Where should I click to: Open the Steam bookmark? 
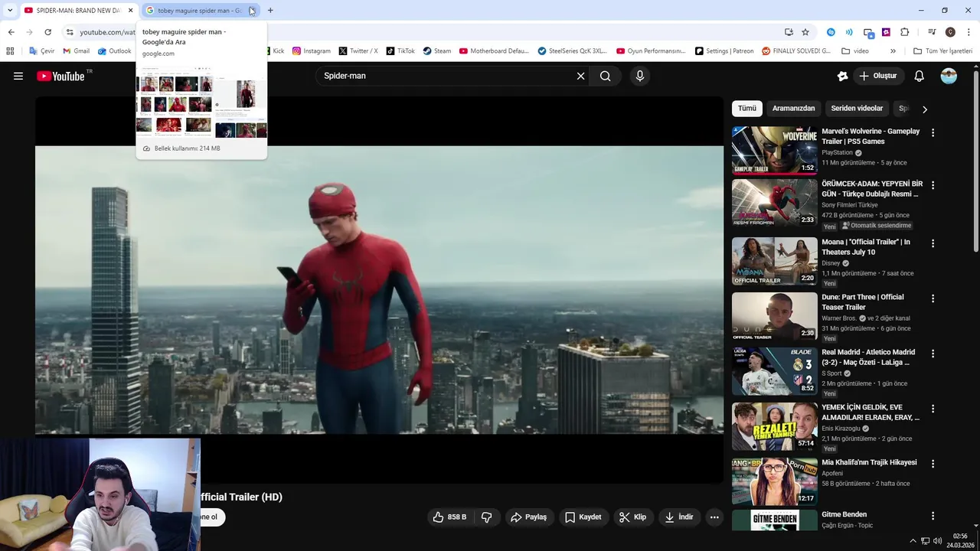coord(436,51)
